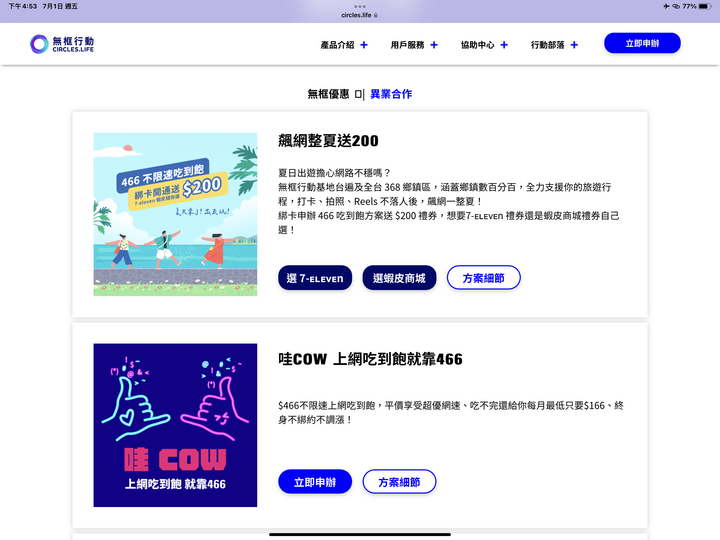Tap the circles.life address bar
The width and height of the screenshot is (720, 540).
coord(360,15)
